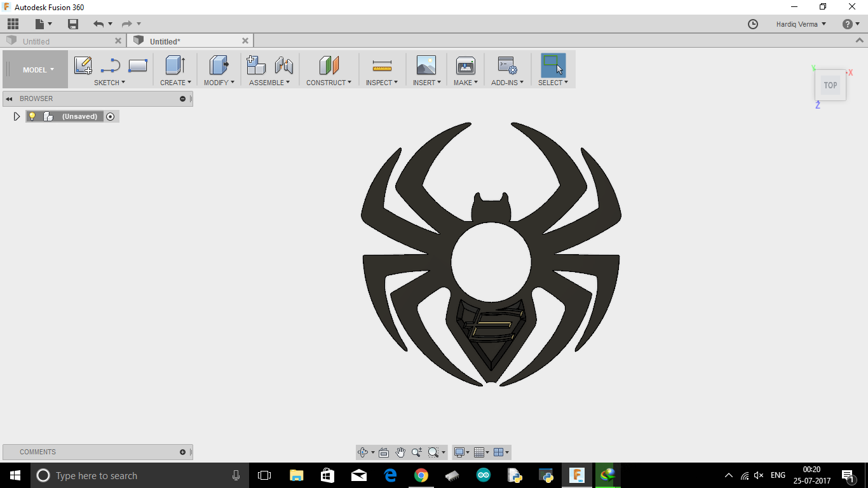Open the MODIFY dropdown menu

[219, 83]
